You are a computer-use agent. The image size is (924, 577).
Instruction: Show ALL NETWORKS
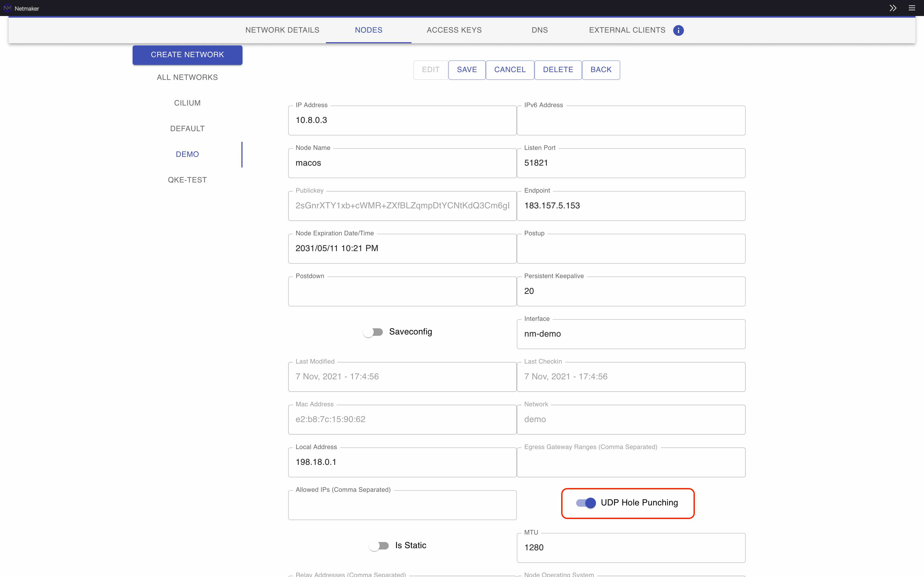click(x=187, y=77)
